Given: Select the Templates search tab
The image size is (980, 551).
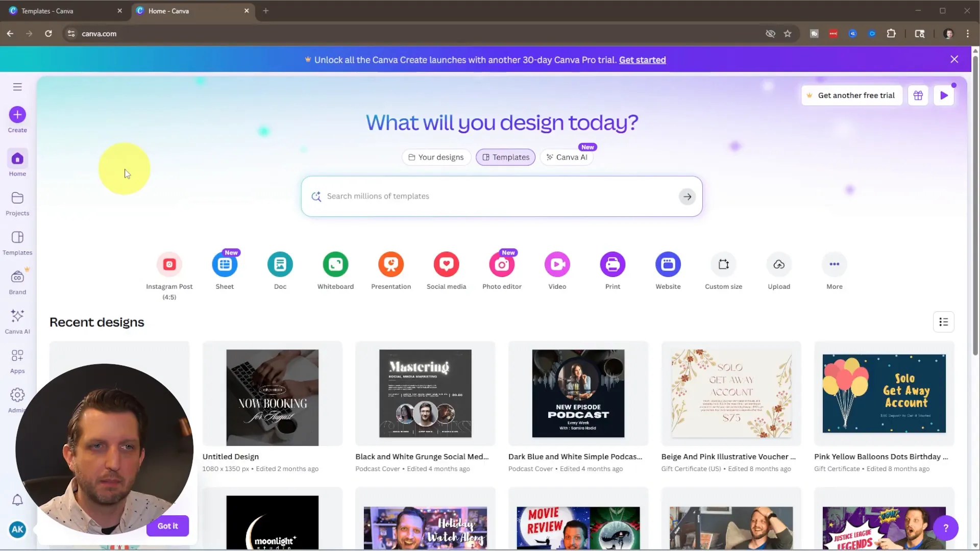Looking at the screenshot, I should 505,157.
